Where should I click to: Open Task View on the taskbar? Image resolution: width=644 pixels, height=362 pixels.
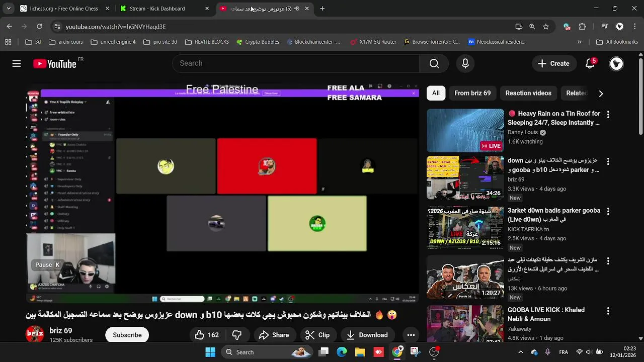coord(324,352)
